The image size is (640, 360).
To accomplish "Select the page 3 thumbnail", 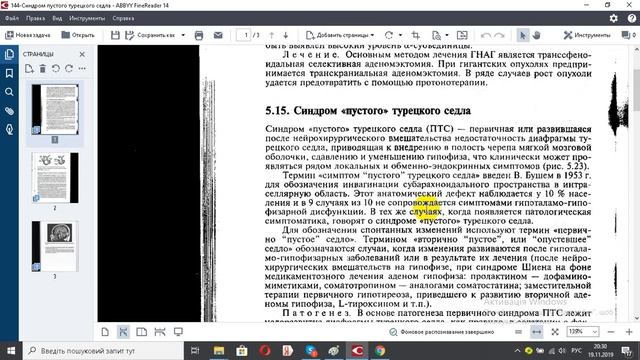I will [x=55, y=246].
